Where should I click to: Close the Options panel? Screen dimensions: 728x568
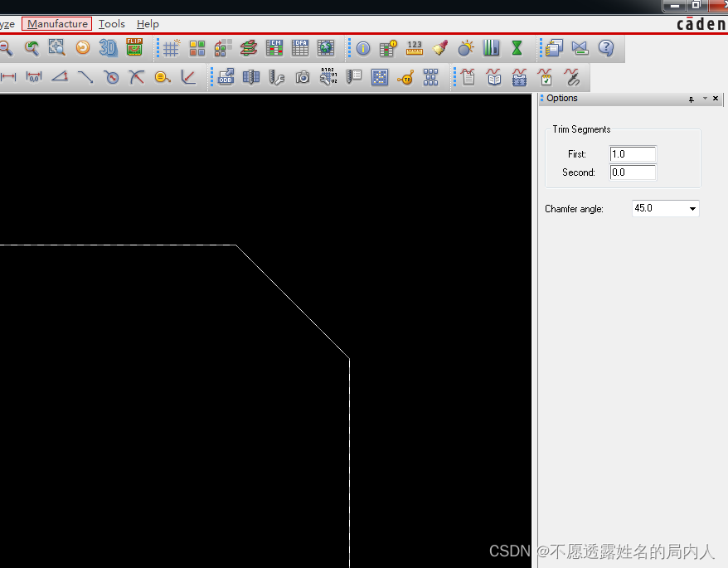716,99
